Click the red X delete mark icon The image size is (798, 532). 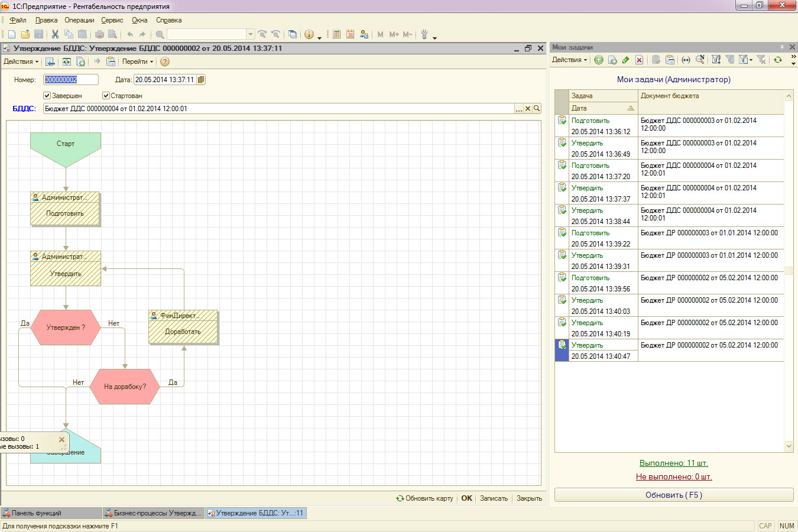point(639,60)
